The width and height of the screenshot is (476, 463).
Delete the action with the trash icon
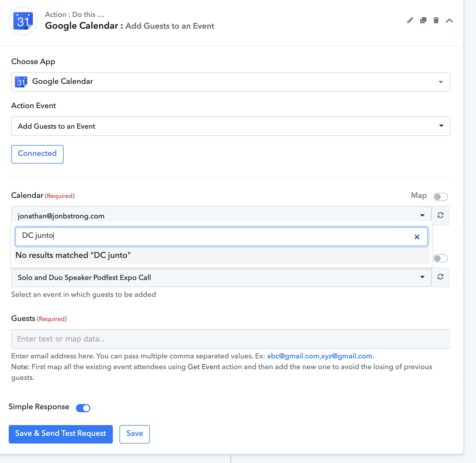[436, 20]
